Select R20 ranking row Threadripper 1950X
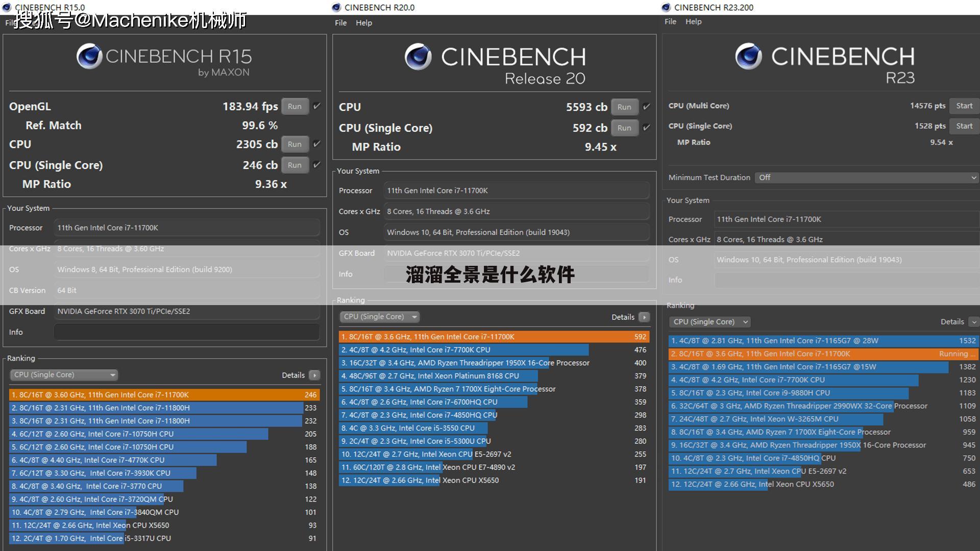The image size is (980, 551). pos(494,363)
